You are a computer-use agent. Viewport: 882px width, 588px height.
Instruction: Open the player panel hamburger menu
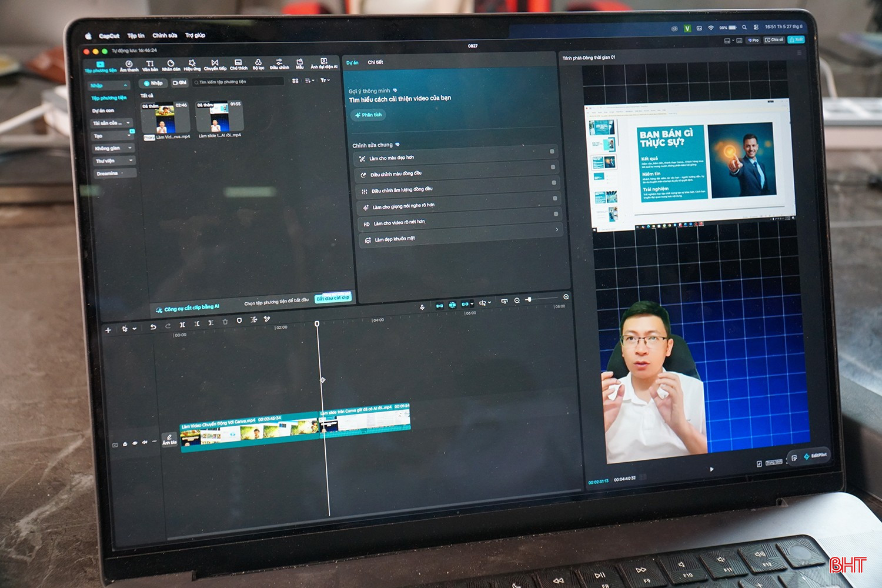799,53
